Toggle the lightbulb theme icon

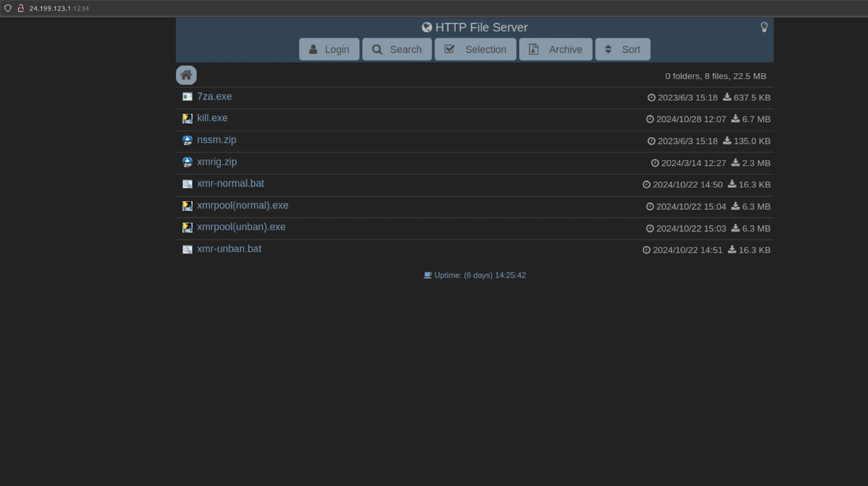point(764,27)
